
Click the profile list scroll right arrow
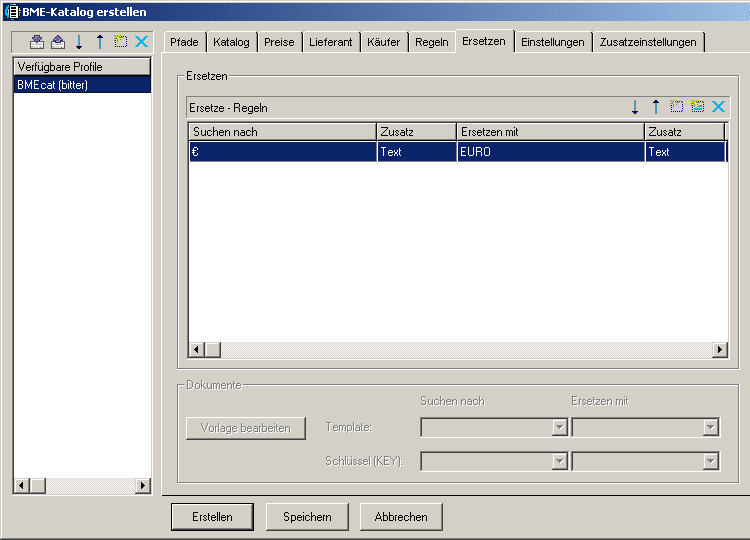pos(143,486)
